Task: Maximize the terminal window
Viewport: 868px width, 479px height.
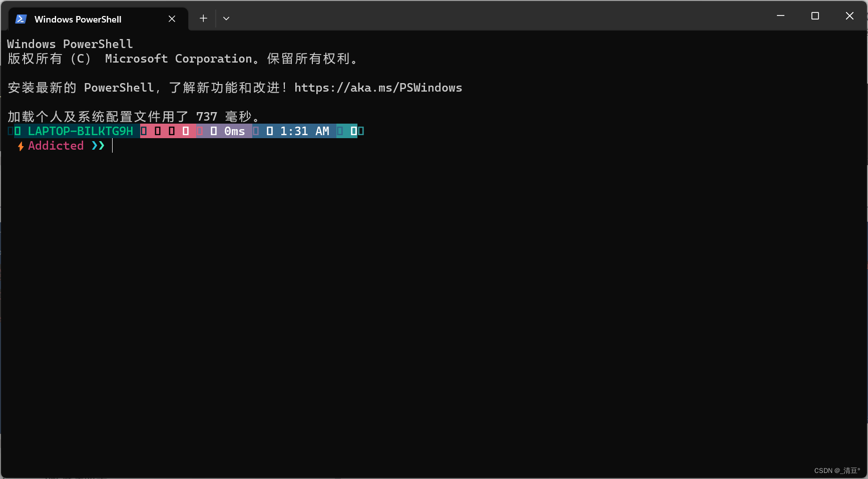Action: (x=815, y=16)
